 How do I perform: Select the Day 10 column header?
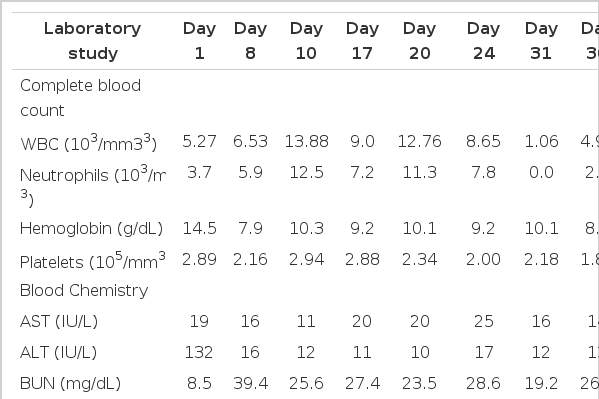tap(306, 41)
